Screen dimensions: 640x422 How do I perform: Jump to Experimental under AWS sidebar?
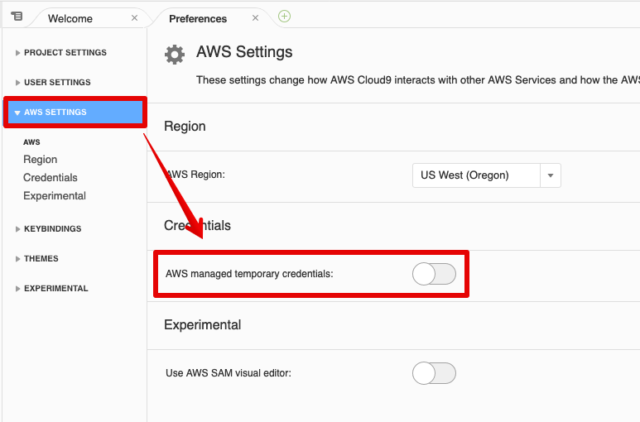tap(54, 196)
